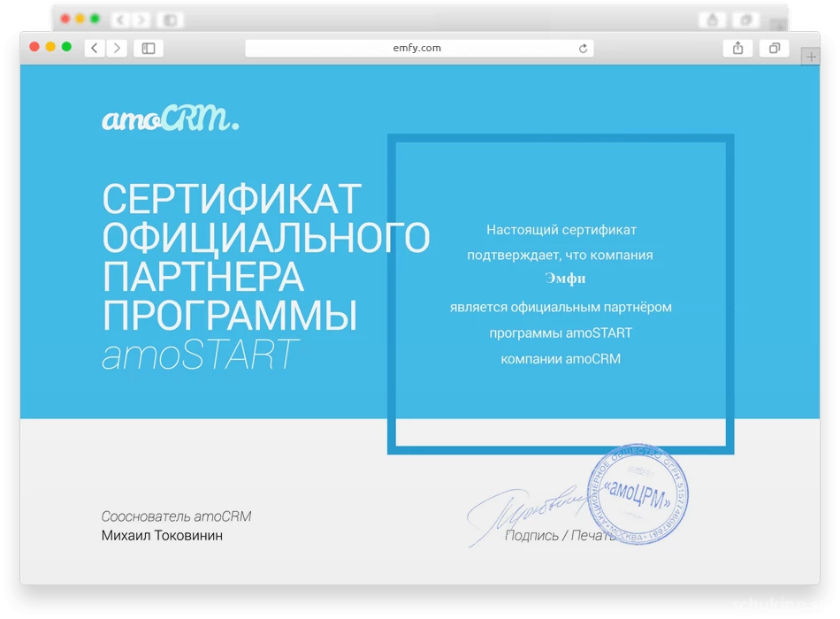Click the emfy.com address bar
Screen dimensions: 840x619
[419, 49]
